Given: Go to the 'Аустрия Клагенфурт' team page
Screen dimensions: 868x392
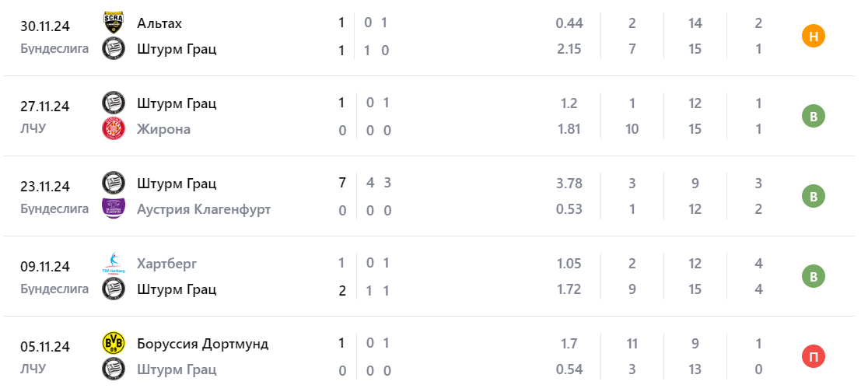Looking at the screenshot, I should coord(204,209).
